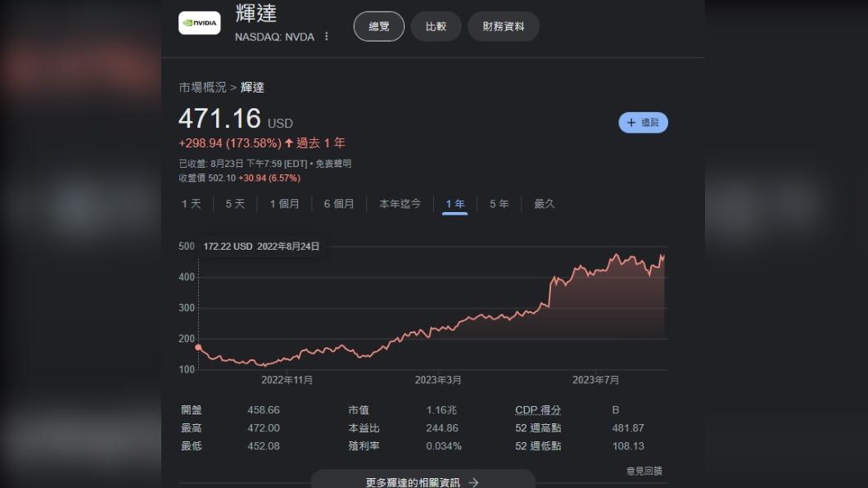Click the 2022年11月 axis label
Image resolution: width=868 pixels, height=488 pixels.
pos(287,380)
